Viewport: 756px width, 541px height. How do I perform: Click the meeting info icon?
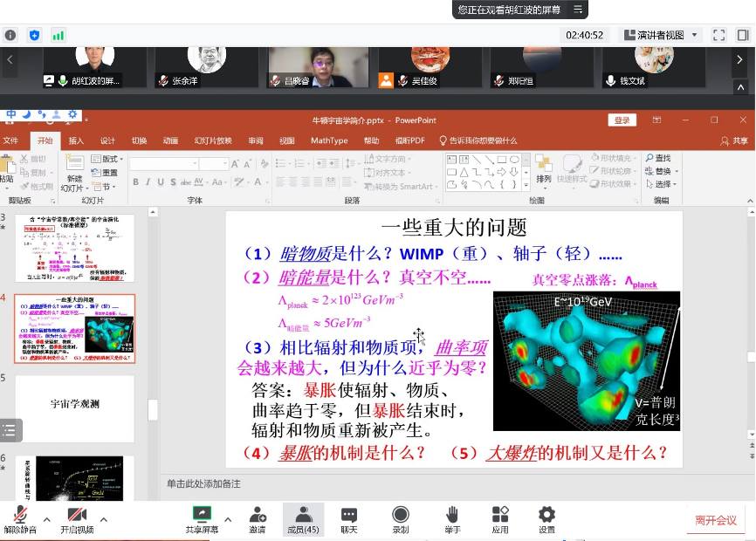tap(10, 35)
